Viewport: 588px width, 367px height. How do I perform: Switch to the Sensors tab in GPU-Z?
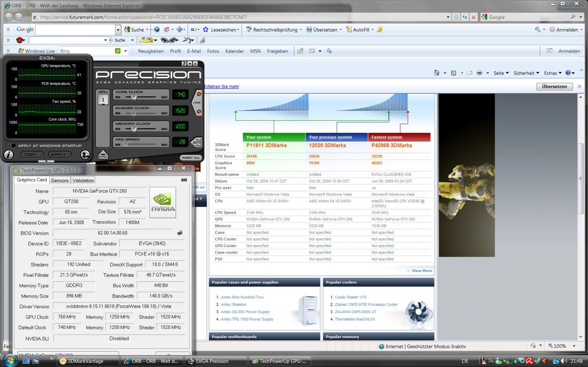(60, 180)
